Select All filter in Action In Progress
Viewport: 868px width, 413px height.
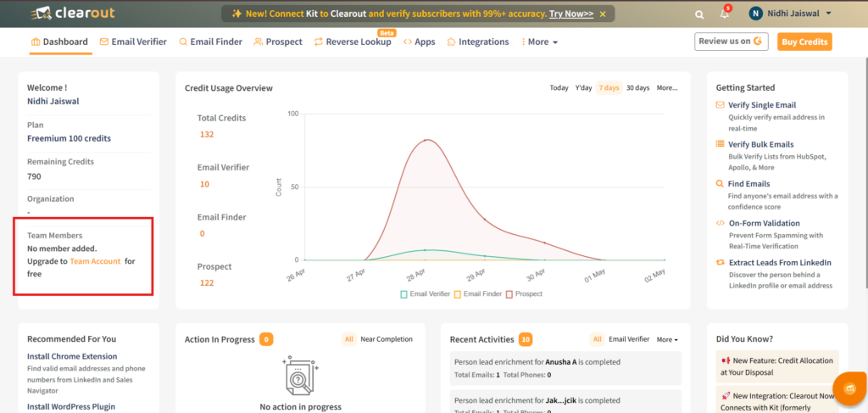pos(349,339)
